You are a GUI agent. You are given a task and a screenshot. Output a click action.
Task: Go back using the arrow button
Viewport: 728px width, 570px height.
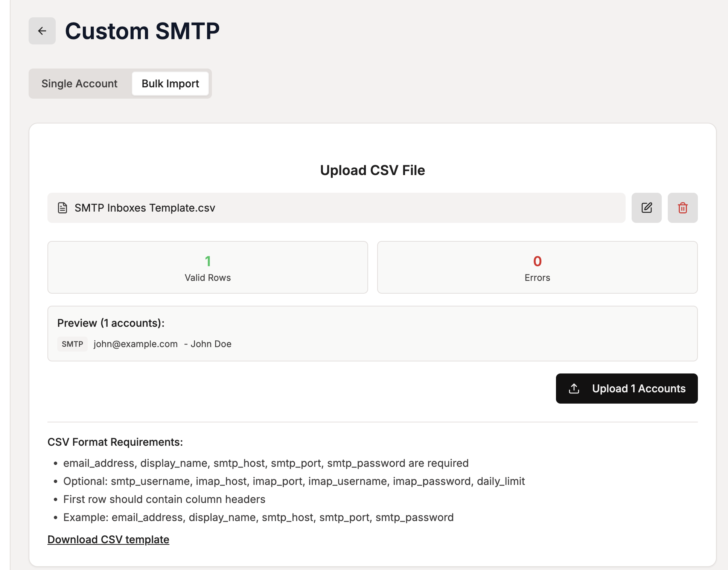(x=42, y=31)
